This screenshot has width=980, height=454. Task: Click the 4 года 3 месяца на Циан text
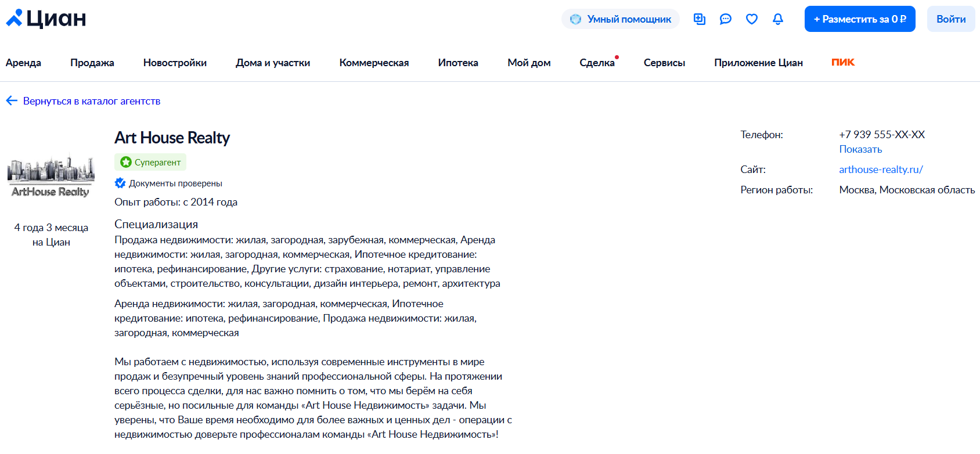pyautogui.click(x=51, y=235)
